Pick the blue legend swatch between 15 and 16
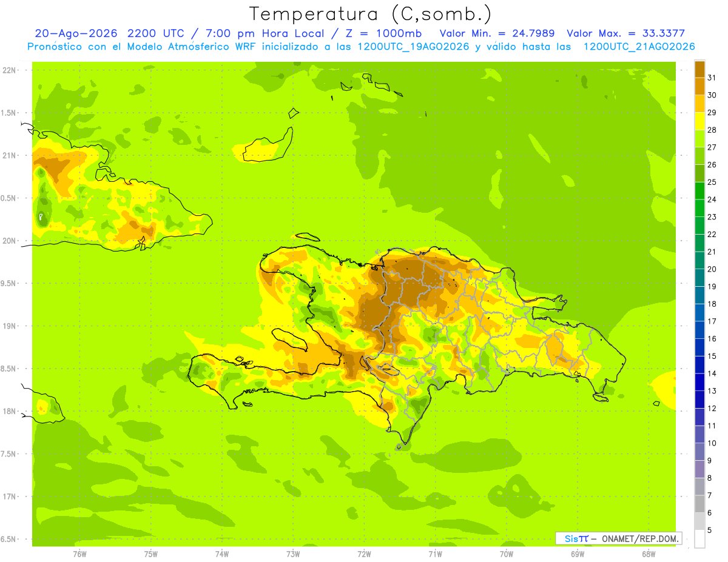 699,347
